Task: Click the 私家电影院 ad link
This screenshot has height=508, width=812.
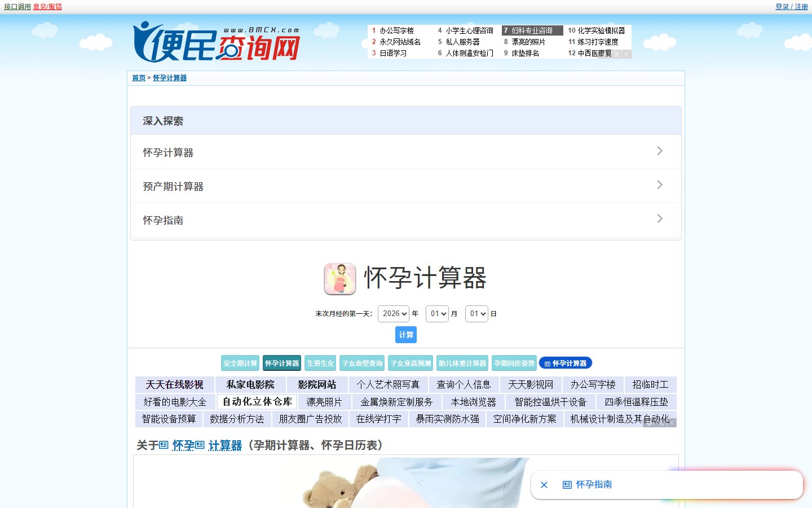Action: tap(250, 385)
